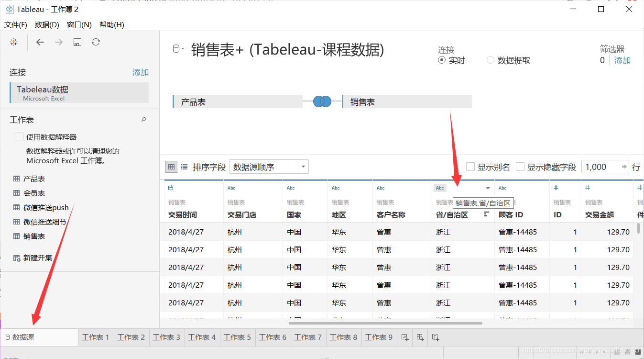Switch to the 工作表 5 tab
This screenshot has width=644, height=359.
(x=237, y=337)
